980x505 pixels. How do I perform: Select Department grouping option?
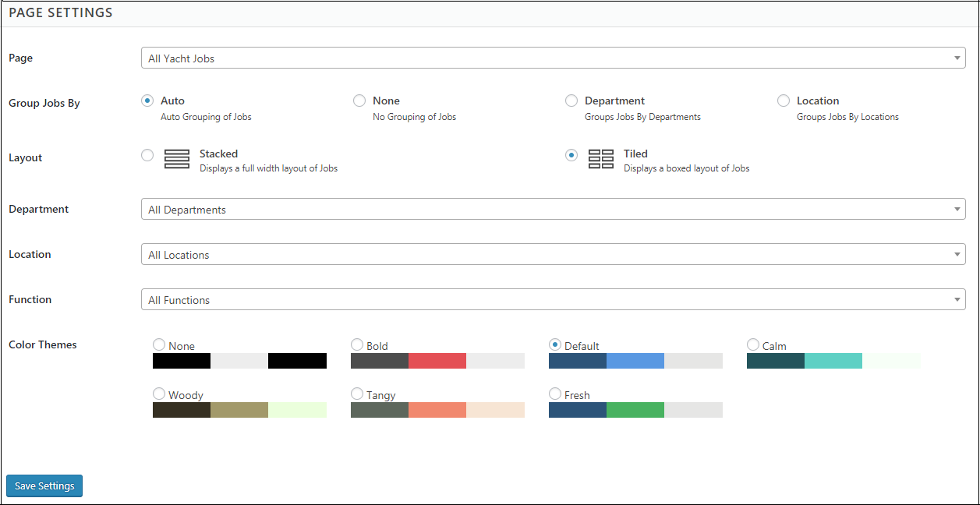click(x=571, y=101)
